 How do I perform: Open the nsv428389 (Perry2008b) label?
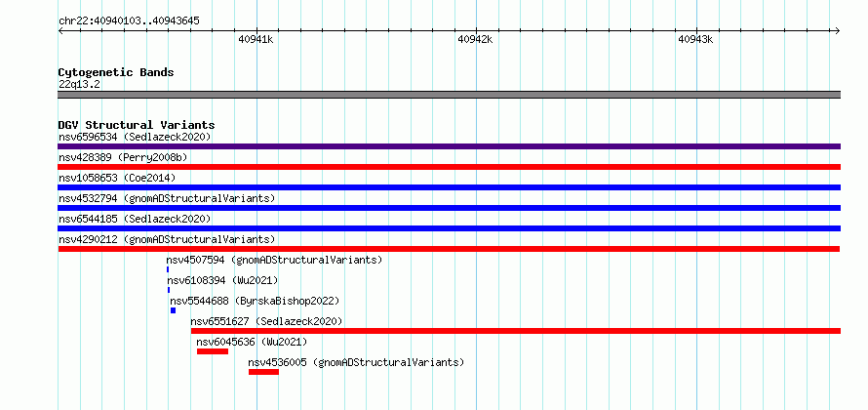coord(123,157)
